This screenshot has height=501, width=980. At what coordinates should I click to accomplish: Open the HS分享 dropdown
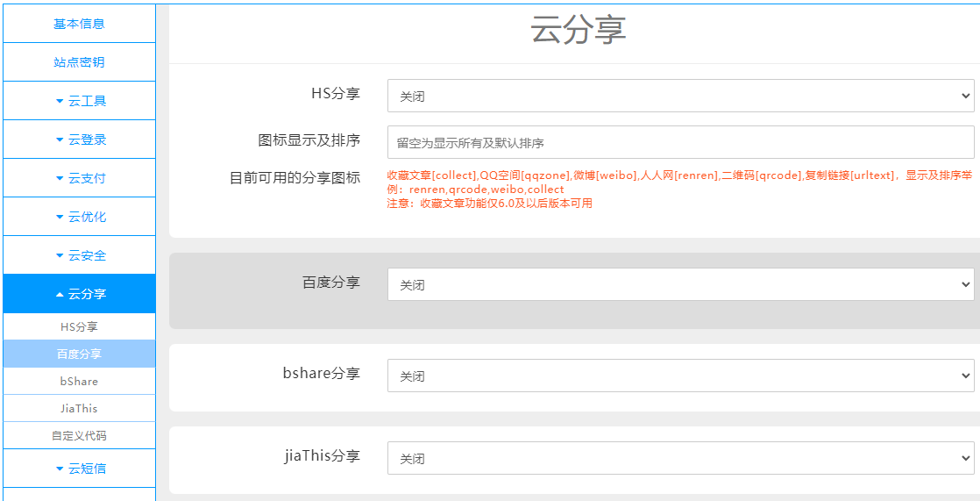coord(680,96)
